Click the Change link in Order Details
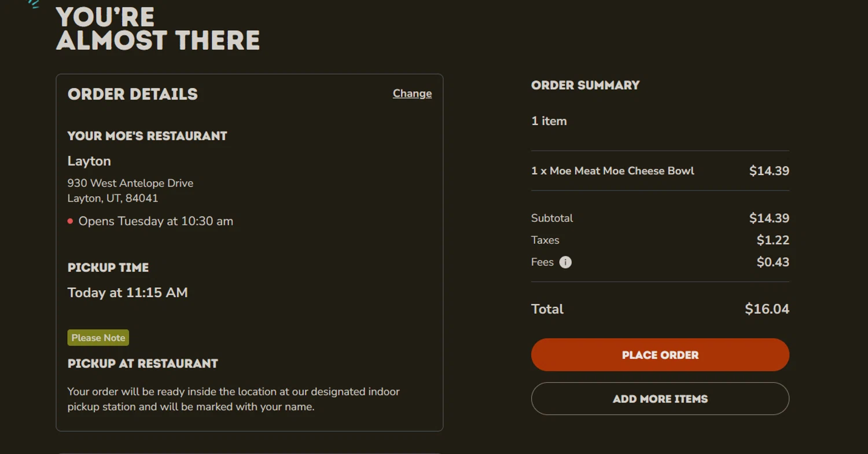868x454 pixels. click(x=412, y=93)
